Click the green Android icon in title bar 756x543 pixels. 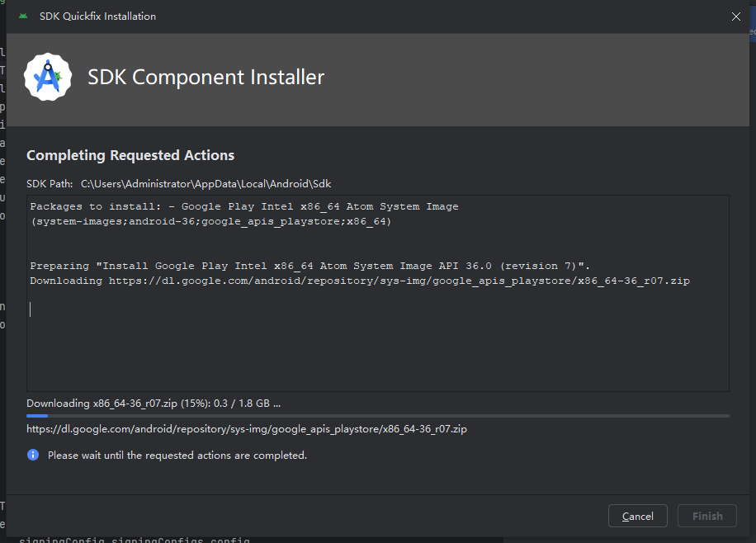click(22, 17)
